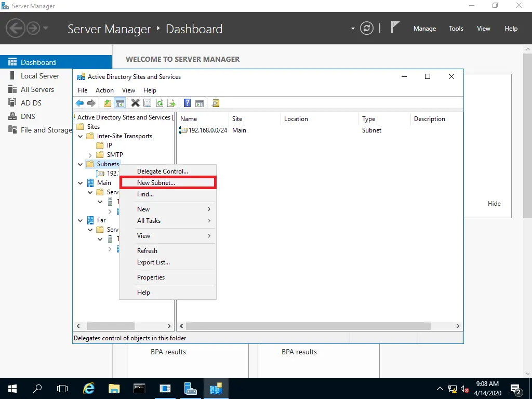Open Internet Explorer from the taskbar
The height and width of the screenshot is (399, 532).
pyautogui.click(x=88, y=389)
